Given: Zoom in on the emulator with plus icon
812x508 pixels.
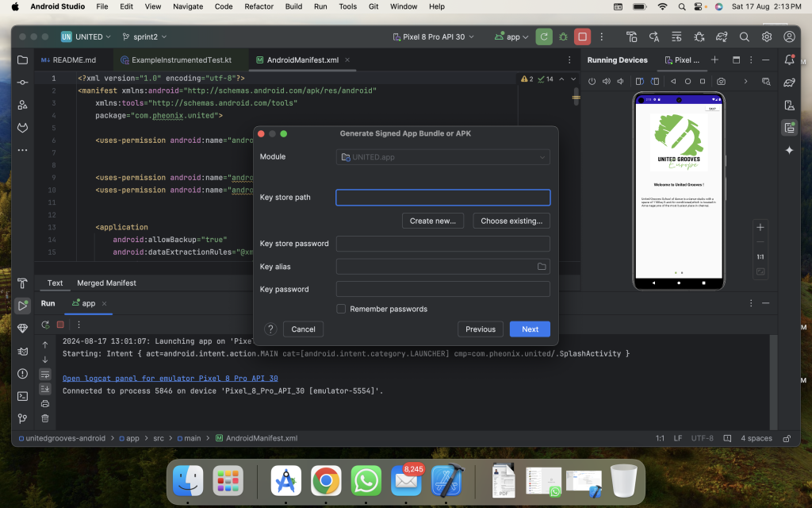Looking at the screenshot, I should pyautogui.click(x=760, y=227).
